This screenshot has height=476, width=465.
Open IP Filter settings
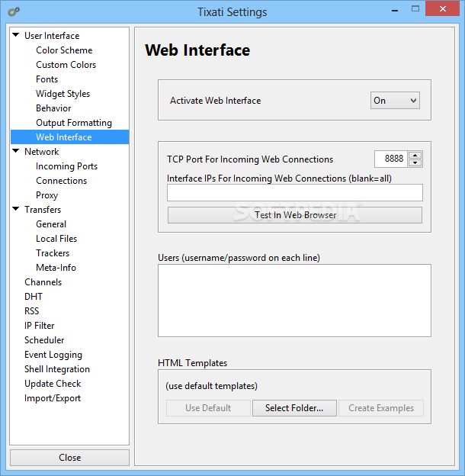pos(39,326)
